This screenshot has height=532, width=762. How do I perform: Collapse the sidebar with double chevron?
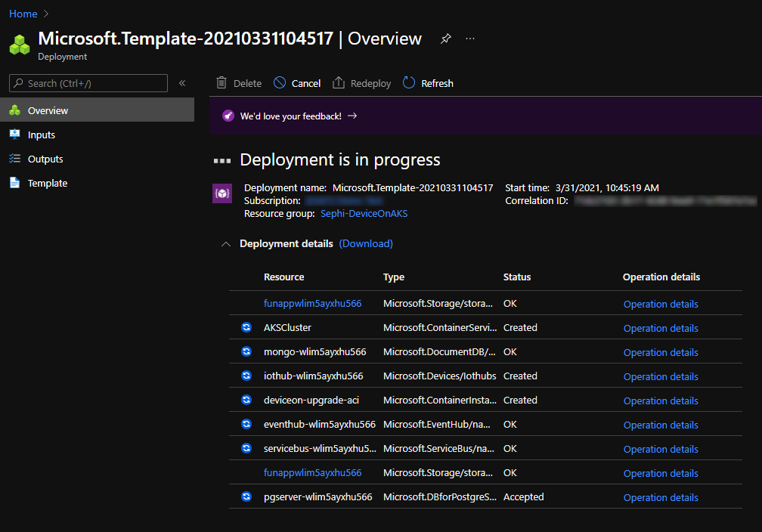(x=182, y=83)
